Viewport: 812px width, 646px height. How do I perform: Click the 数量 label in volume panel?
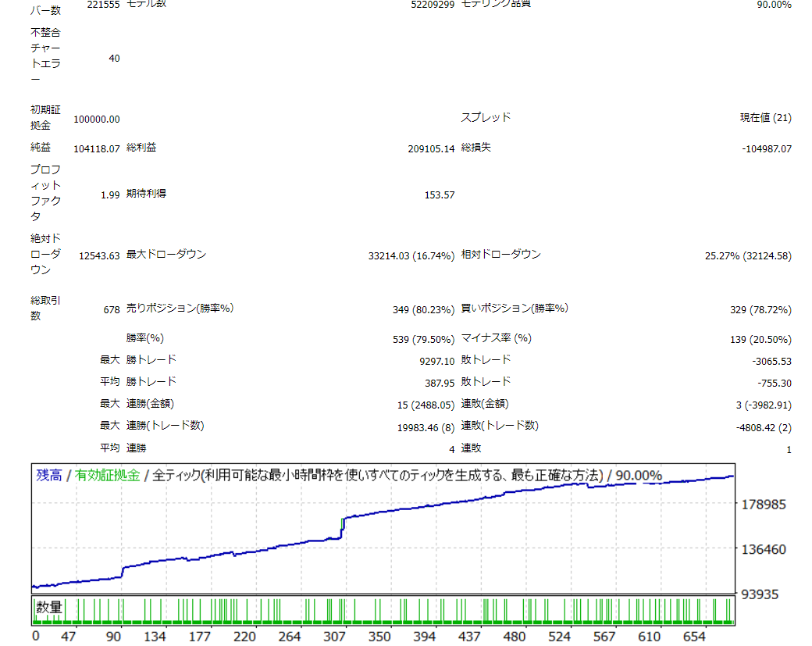[x=49, y=607]
